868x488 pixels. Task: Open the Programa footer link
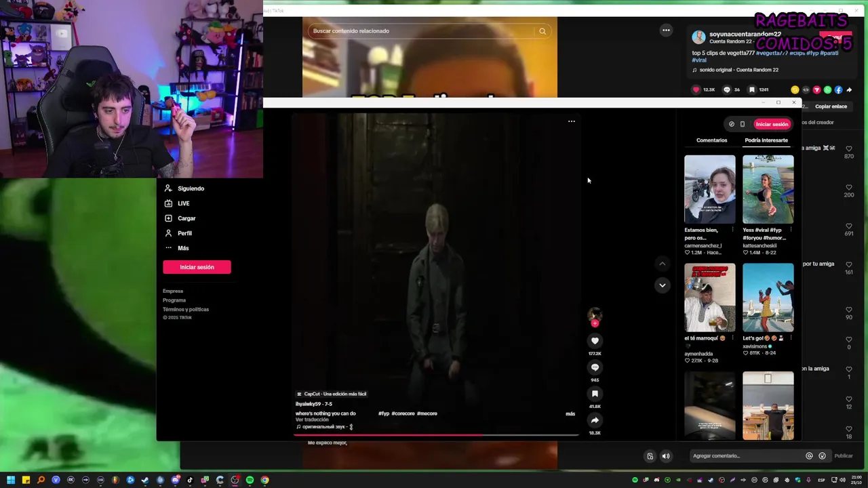pos(174,300)
